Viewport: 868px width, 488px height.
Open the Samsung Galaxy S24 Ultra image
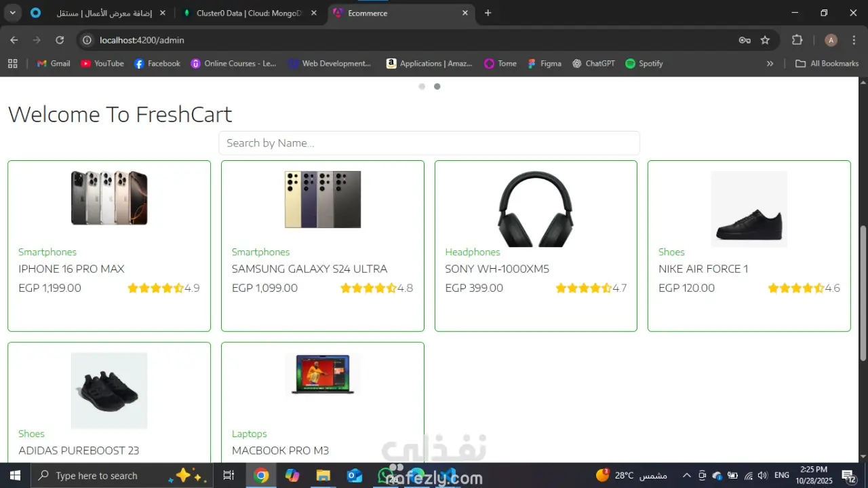point(323,200)
